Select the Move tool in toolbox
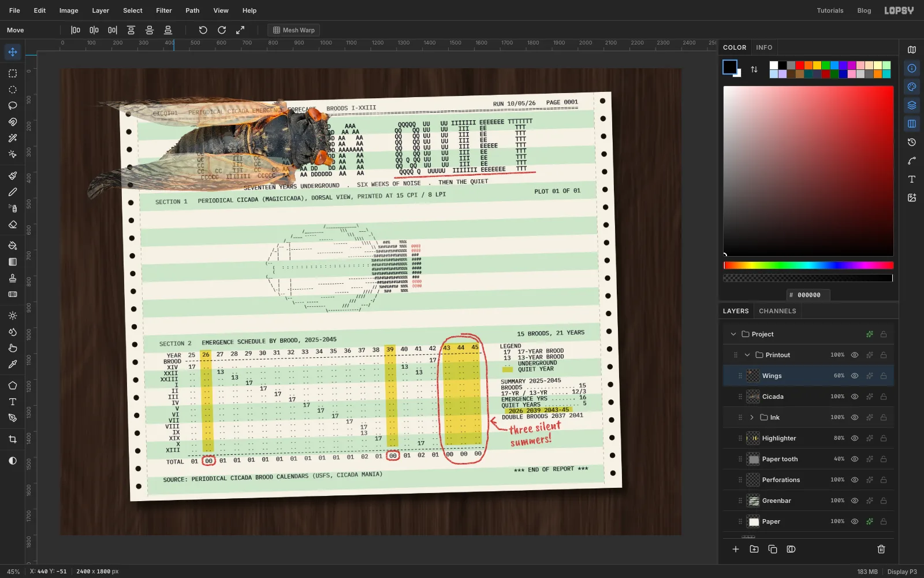Viewport: 924px width, 578px height. tap(13, 52)
